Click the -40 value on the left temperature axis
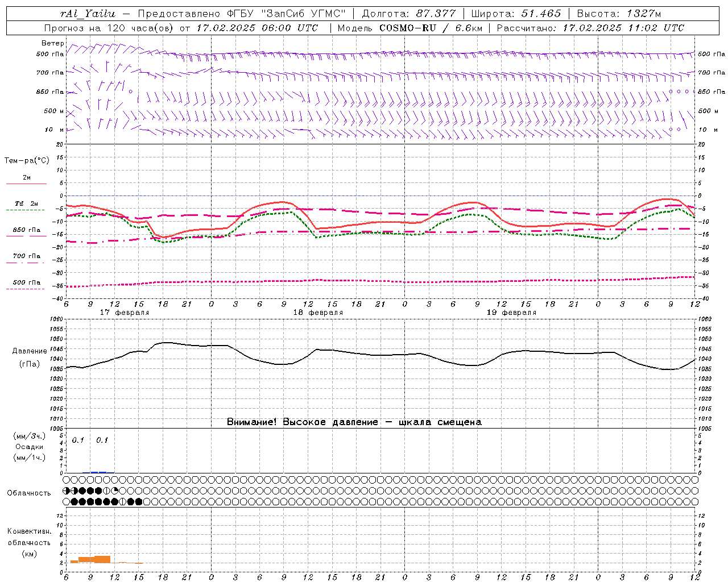 [58, 298]
